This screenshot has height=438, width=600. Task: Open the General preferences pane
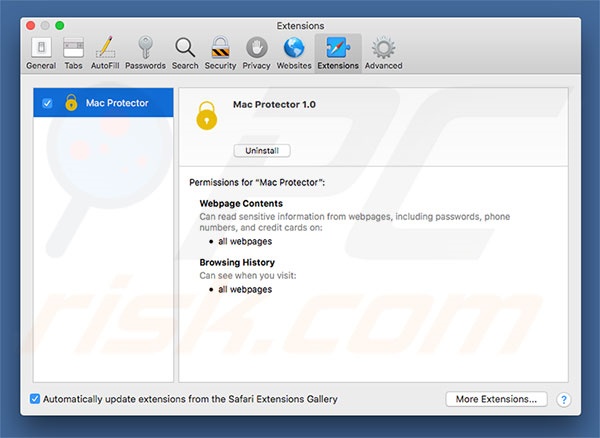coord(41,54)
